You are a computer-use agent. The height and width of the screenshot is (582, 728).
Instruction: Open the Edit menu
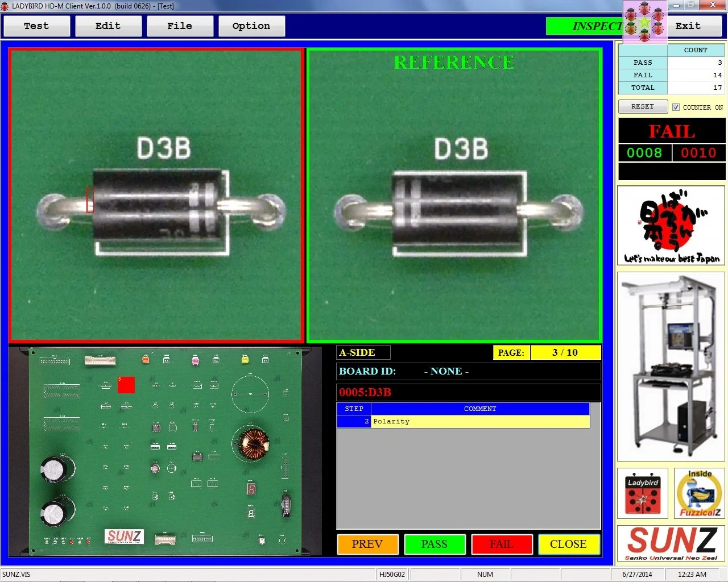click(108, 26)
